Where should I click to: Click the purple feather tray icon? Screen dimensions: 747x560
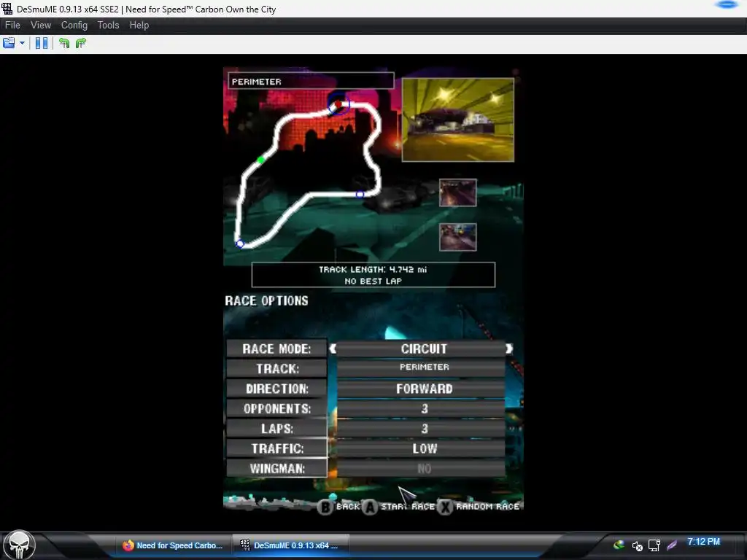point(672,545)
